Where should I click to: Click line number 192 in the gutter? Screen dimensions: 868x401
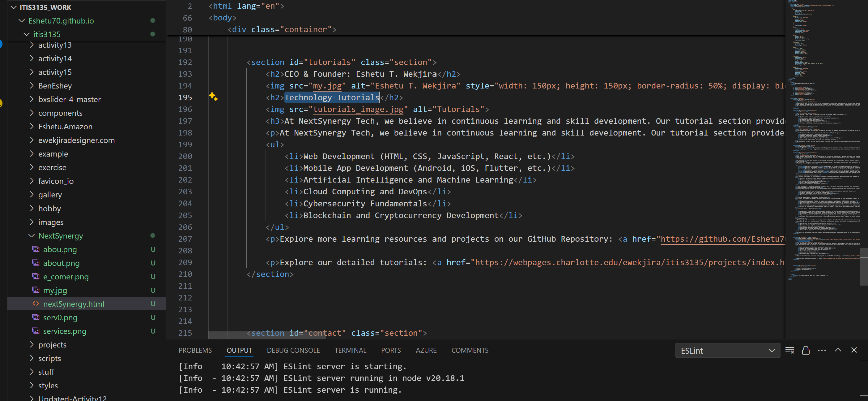point(185,62)
